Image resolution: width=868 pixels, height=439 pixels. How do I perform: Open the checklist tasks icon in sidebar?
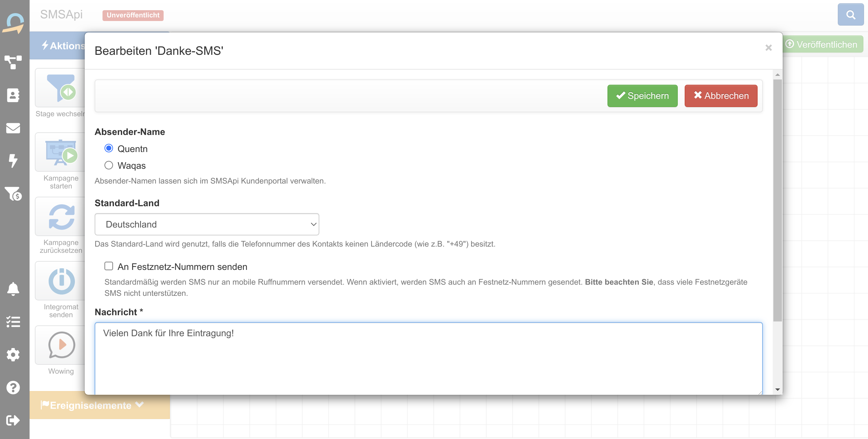(x=13, y=322)
